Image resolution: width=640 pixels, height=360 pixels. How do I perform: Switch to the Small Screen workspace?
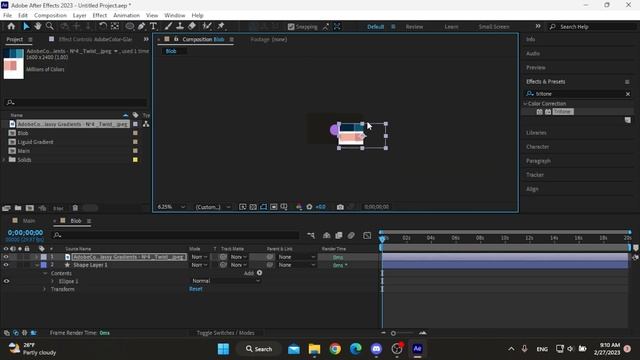click(x=494, y=27)
